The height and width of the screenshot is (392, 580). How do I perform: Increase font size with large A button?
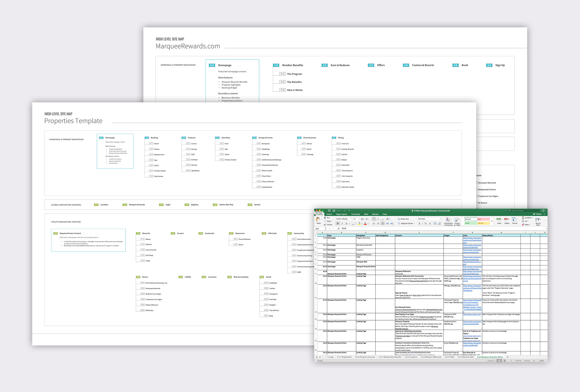[x=363, y=219]
